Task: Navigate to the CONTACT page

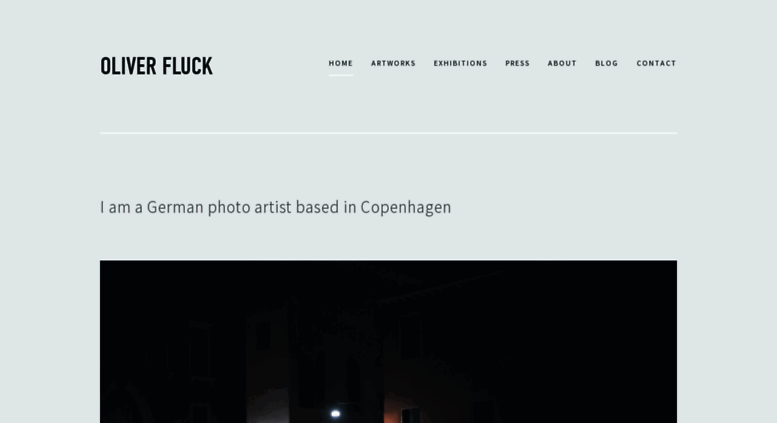Action: 656,63
